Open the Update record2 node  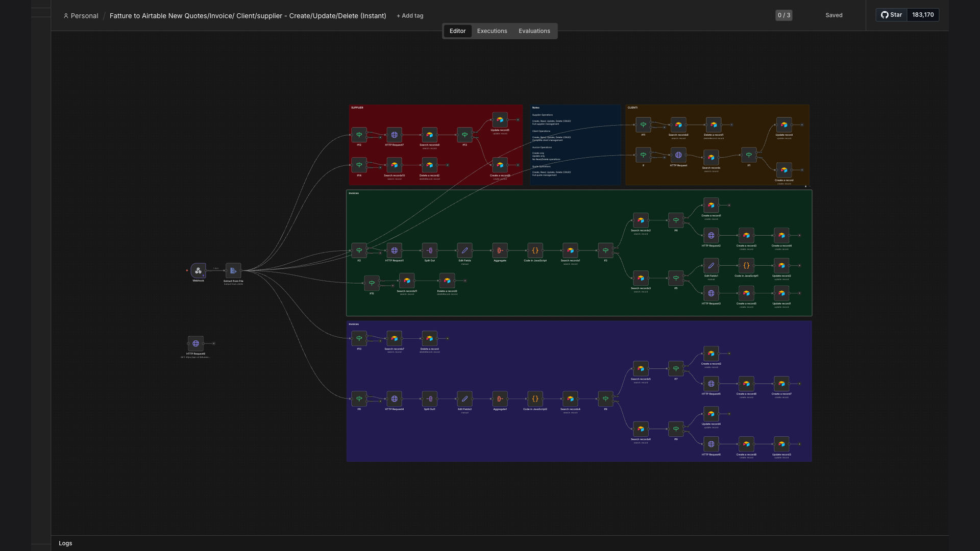[x=781, y=265]
